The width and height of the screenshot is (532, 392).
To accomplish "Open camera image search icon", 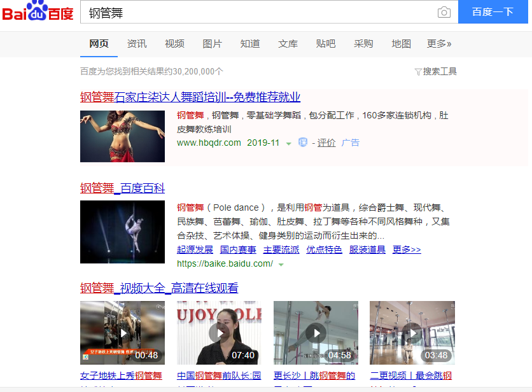I will click(x=444, y=13).
